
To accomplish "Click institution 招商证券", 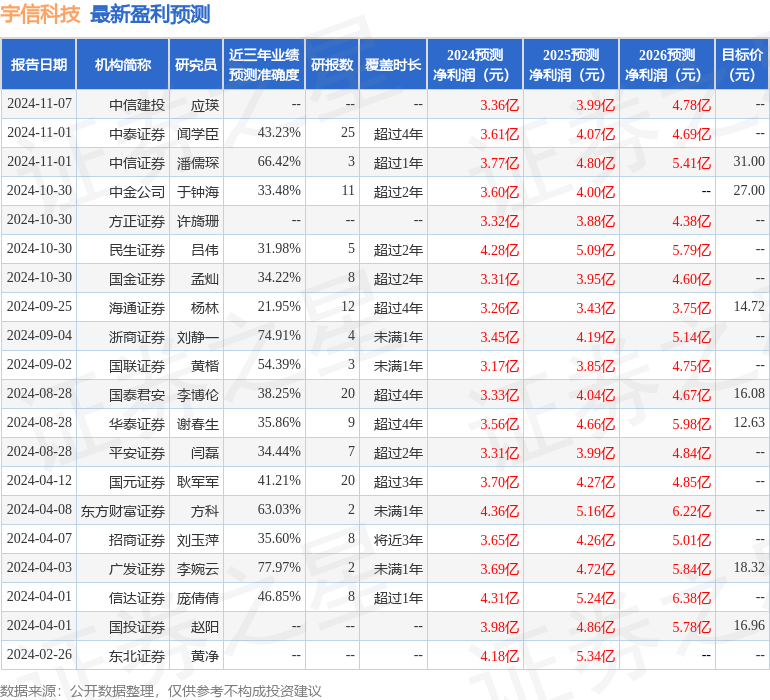I will (137, 540).
